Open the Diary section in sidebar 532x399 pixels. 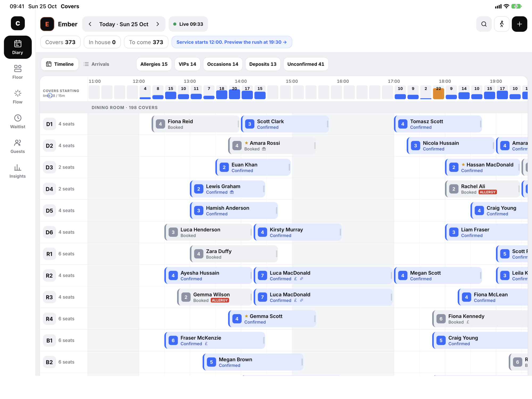[x=18, y=47]
